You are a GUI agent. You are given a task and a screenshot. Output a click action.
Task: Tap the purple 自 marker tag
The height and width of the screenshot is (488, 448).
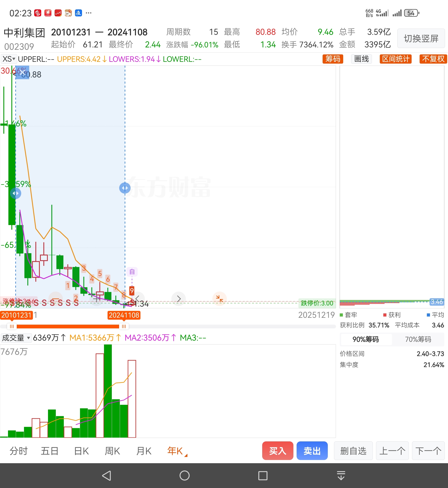132,272
